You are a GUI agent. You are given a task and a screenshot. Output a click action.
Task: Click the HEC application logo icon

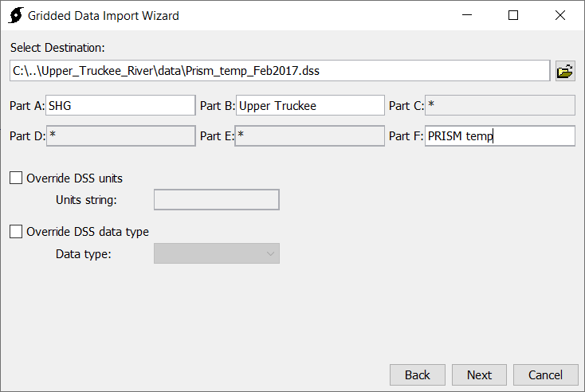[x=16, y=15]
